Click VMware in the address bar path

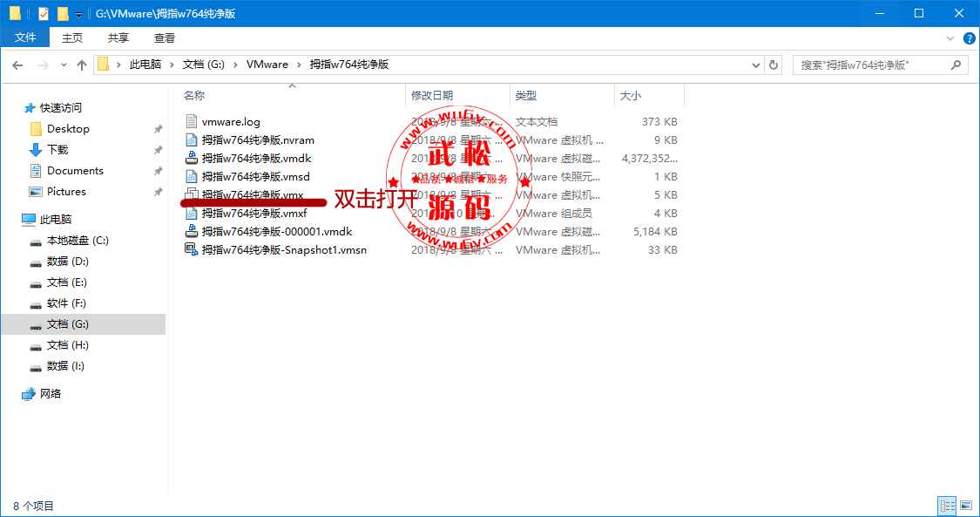267,65
